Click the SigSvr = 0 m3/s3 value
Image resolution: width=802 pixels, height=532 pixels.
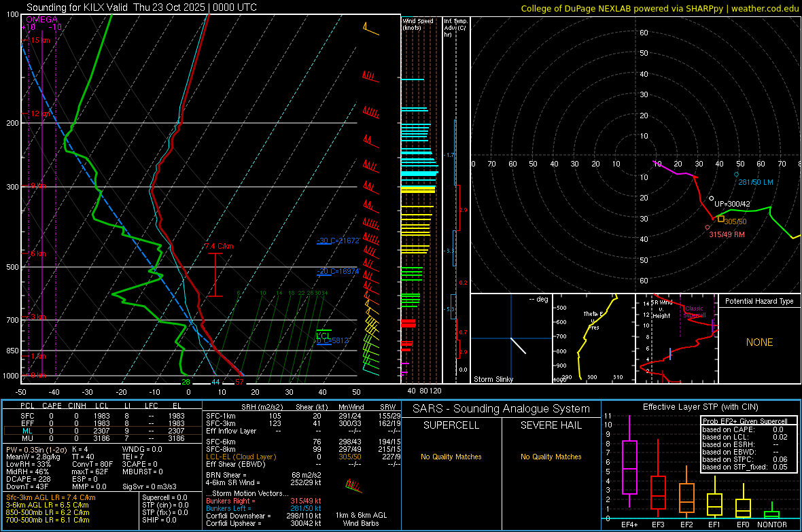[x=150, y=486]
